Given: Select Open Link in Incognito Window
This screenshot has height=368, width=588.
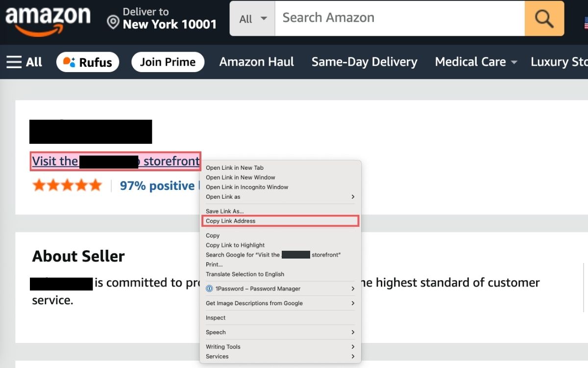Looking at the screenshot, I should point(280,187).
